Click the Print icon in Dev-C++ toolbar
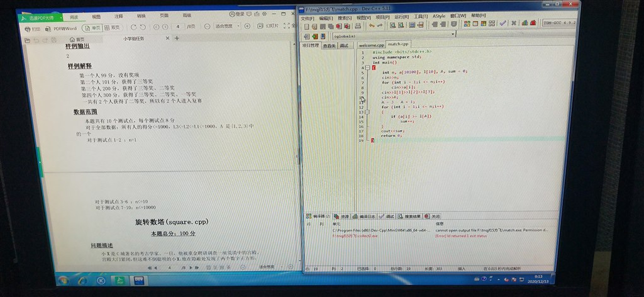The height and width of the screenshot is (297, 644). (x=358, y=25)
